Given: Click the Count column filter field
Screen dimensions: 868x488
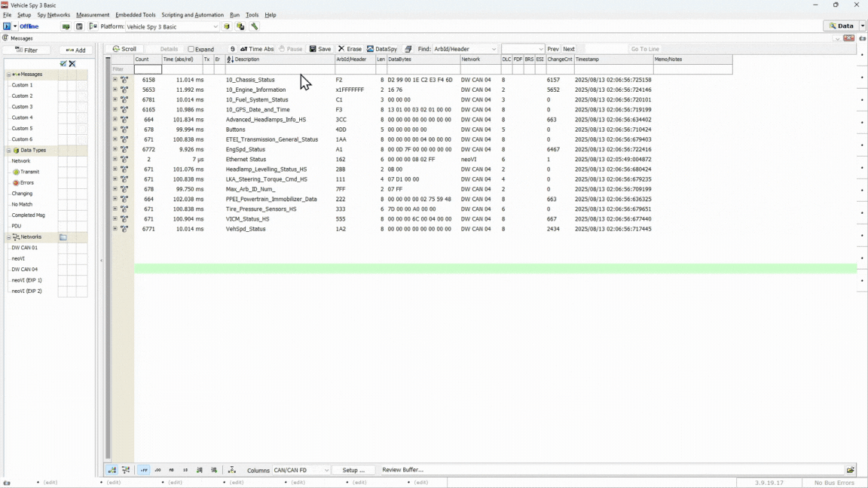Looking at the screenshot, I should [148, 69].
